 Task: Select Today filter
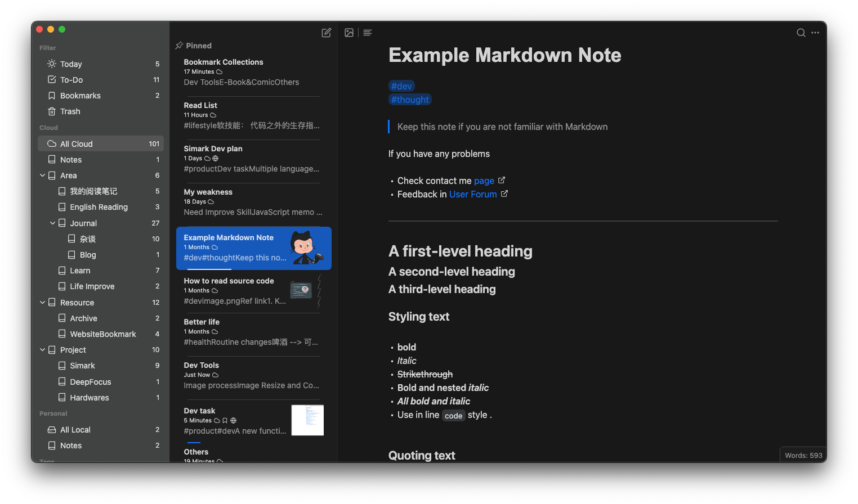(x=101, y=64)
